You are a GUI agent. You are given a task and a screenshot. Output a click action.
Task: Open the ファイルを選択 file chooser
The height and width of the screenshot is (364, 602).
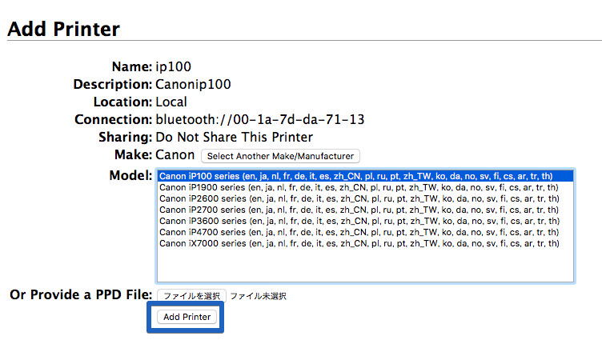pos(191,296)
